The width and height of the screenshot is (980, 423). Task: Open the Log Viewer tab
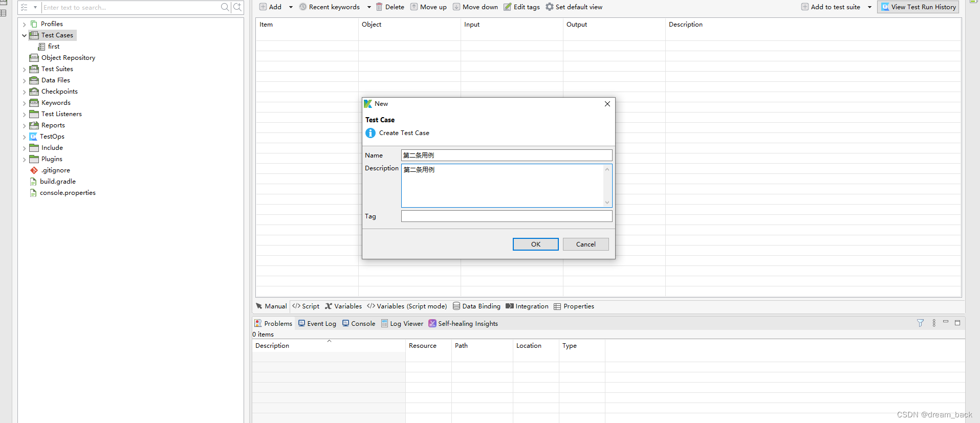(x=402, y=324)
